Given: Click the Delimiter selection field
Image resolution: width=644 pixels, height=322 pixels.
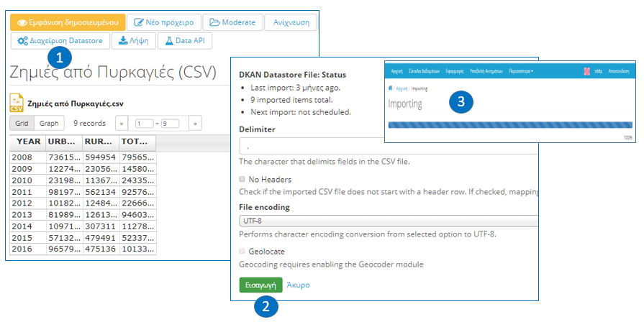Looking at the screenshot, I should coord(389,147).
